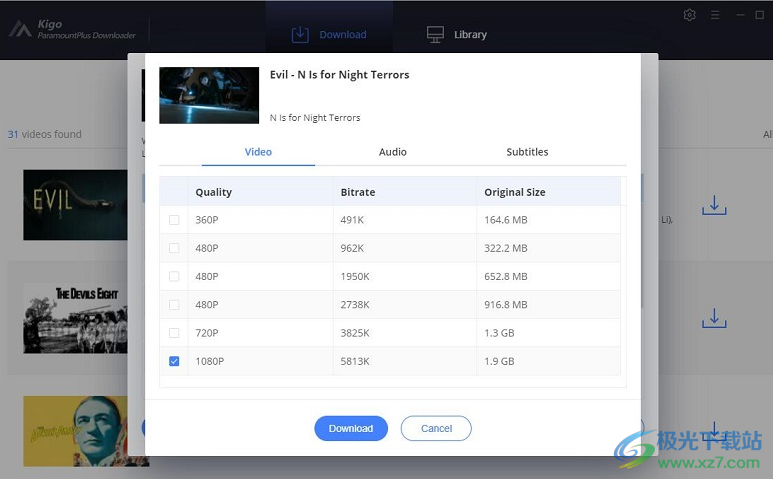Click the 360P quality label
The image size is (773, 479).
point(207,220)
